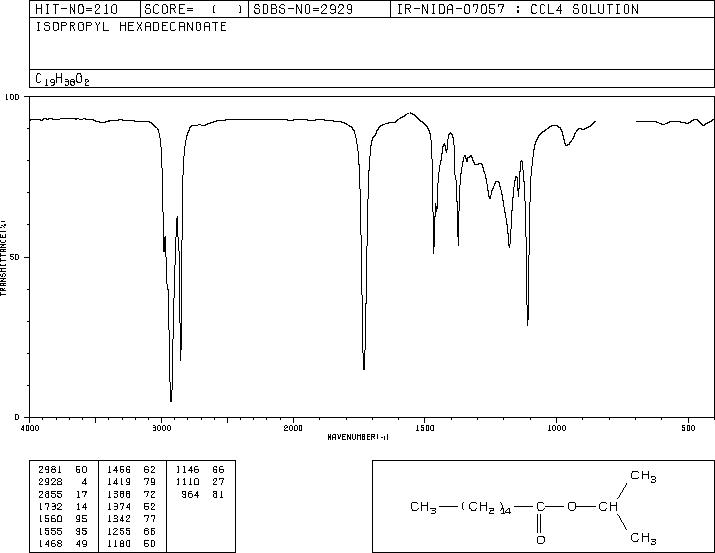The width and height of the screenshot is (715, 553).
Task: Click the 100 transmittance axis label
Action: point(12,97)
